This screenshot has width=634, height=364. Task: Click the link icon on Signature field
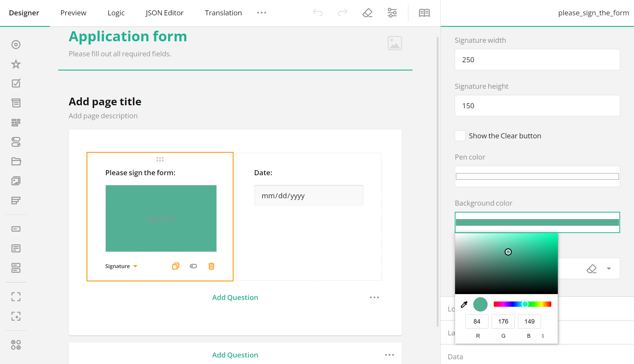pos(193,266)
